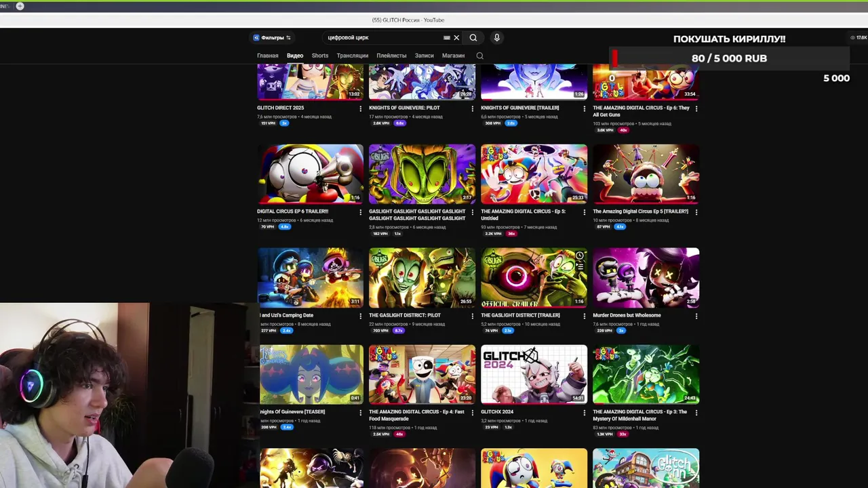This screenshot has width=868, height=488.
Task: Click the GASLIGHT GASLIGHT 2:17 thumbnail
Action: pos(422,174)
